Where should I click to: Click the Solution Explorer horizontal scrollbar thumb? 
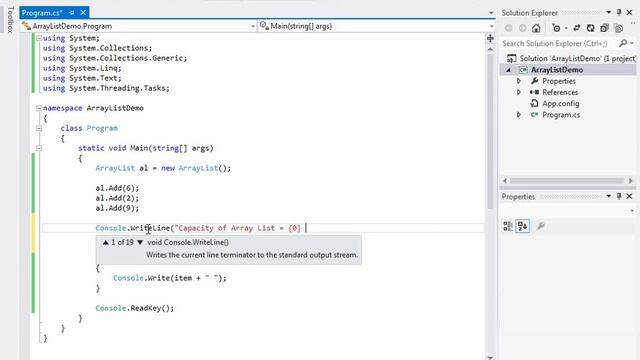pyautogui.click(x=567, y=181)
